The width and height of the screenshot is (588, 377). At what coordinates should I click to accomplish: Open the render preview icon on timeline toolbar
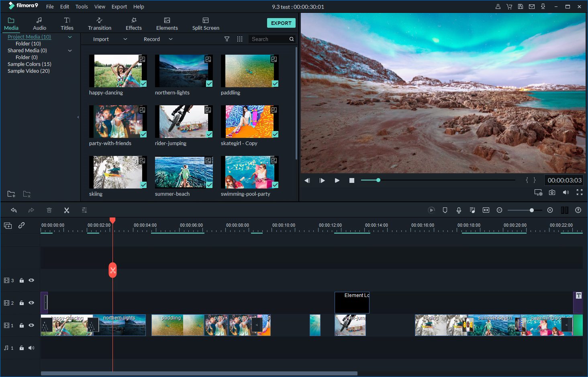(431, 210)
